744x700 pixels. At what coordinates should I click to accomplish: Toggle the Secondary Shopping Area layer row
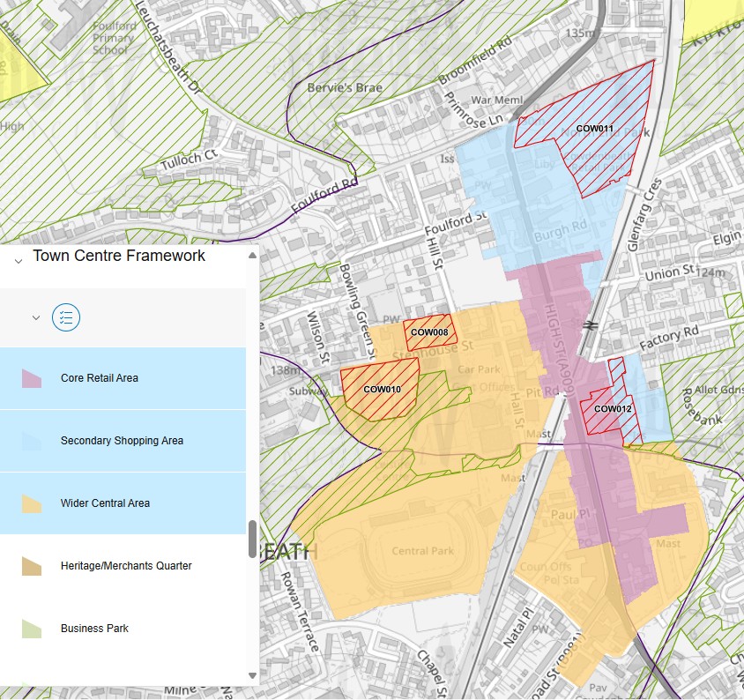123,441
